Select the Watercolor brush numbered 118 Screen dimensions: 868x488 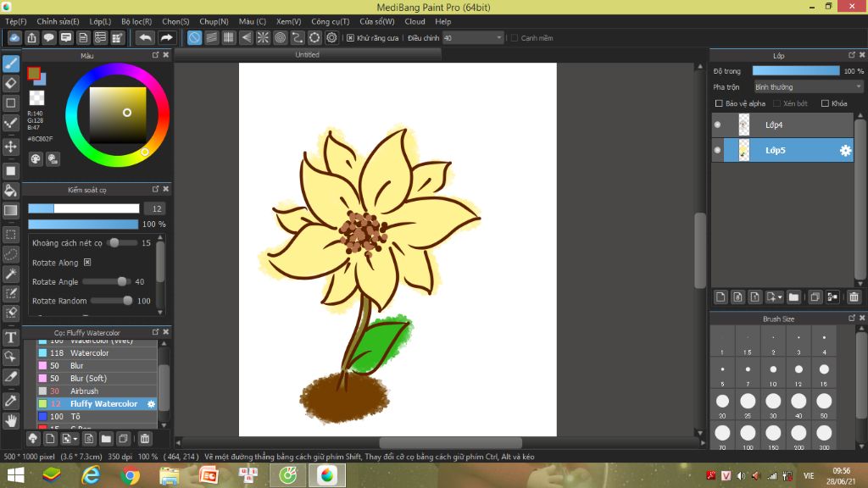pos(97,353)
